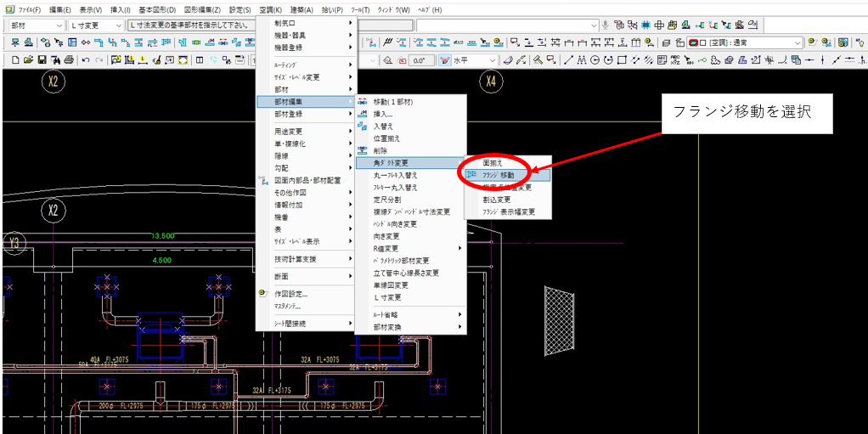Click the 13,500 dimension text
The height and width of the screenshot is (434, 868).
tap(163, 236)
